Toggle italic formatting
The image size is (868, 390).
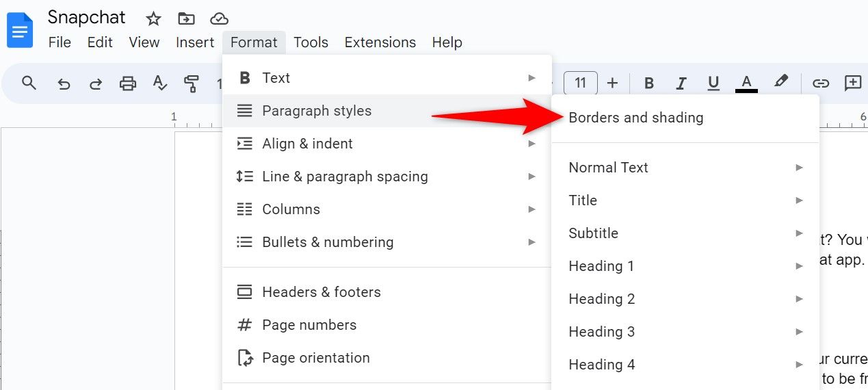click(x=681, y=83)
